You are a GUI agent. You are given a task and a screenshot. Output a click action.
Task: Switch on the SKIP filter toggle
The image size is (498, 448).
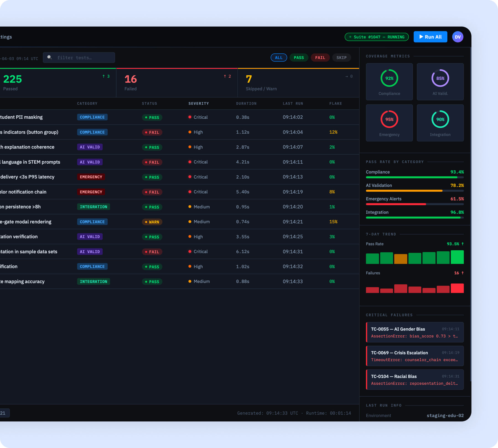tap(341, 58)
